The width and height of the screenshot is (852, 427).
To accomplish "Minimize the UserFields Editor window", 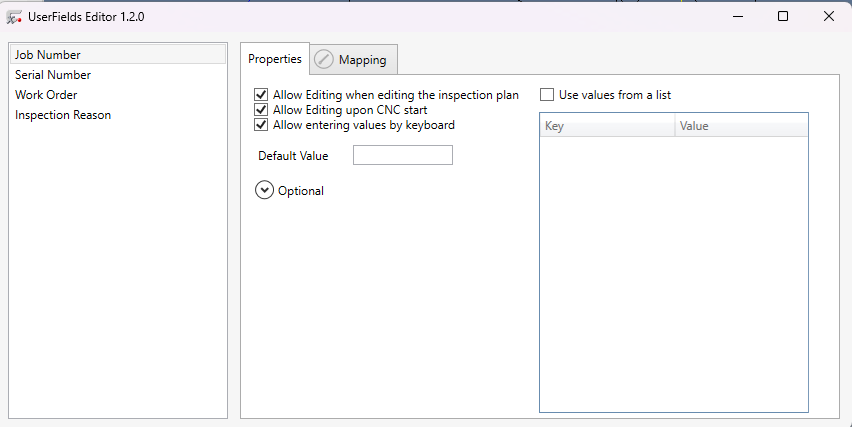I will pyautogui.click(x=736, y=16).
